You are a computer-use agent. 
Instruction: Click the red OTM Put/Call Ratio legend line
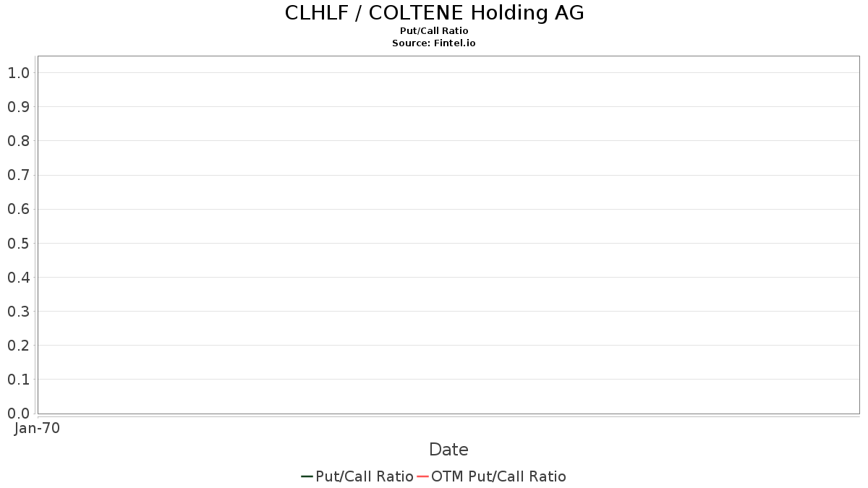pyautogui.click(x=423, y=476)
